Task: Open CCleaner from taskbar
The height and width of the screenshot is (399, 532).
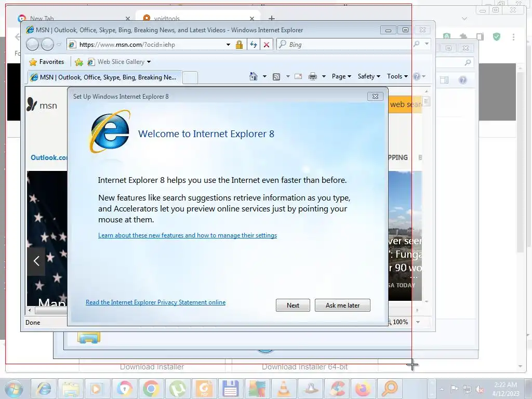Action: (x=337, y=389)
